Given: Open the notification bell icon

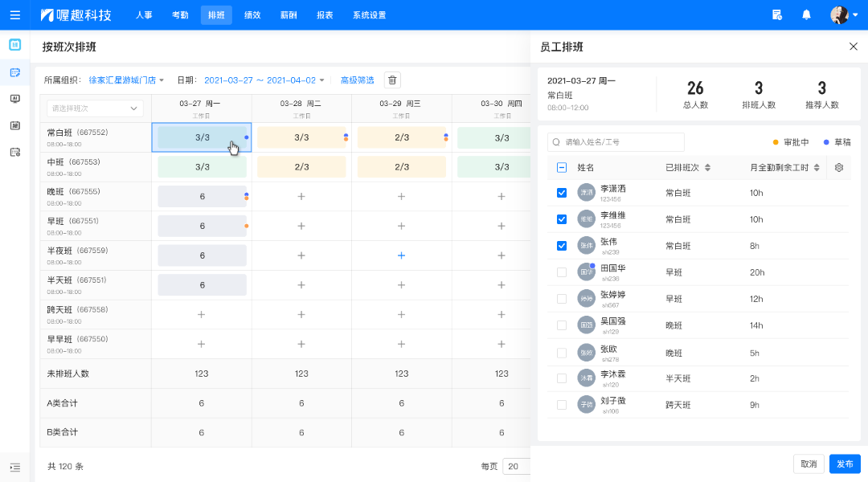Looking at the screenshot, I should pyautogui.click(x=806, y=14).
